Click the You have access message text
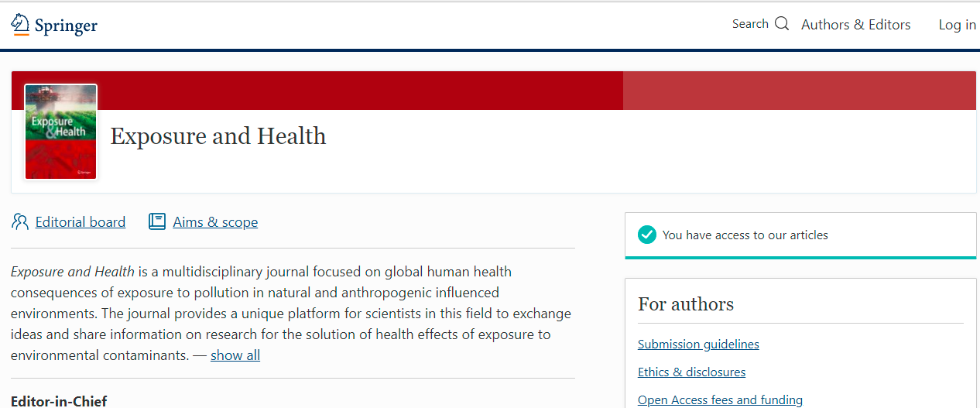This screenshot has height=408, width=980. point(745,235)
